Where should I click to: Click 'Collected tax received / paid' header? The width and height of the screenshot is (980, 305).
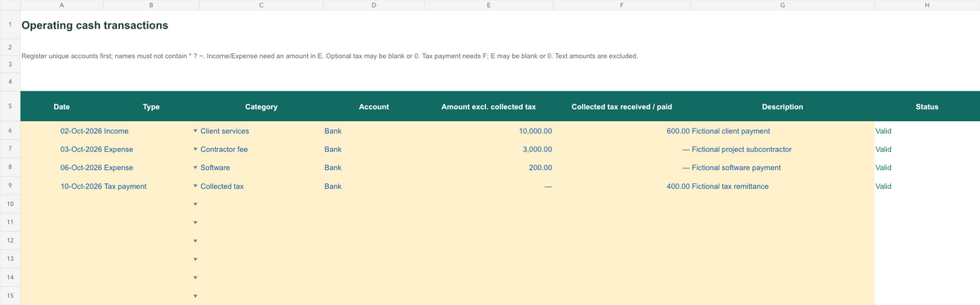pos(621,106)
